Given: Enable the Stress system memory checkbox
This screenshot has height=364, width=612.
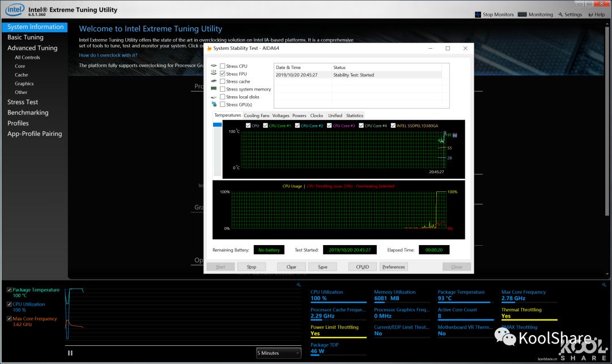Looking at the screenshot, I should (223, 89).
